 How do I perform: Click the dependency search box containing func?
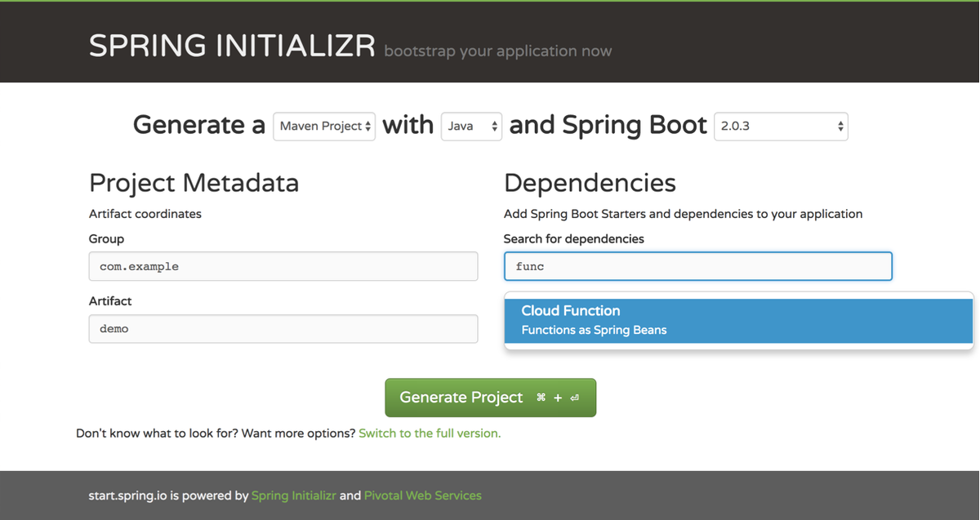tap(697, 266)
